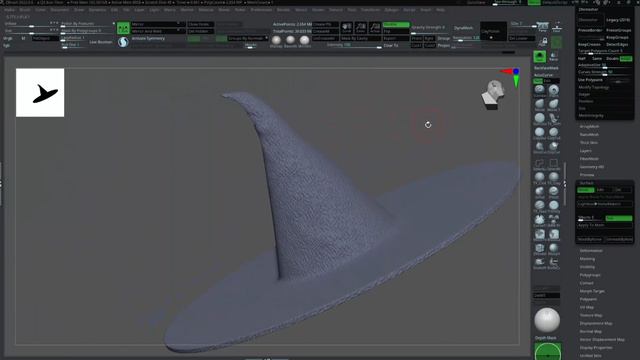Viewport: 640px width, 360px height.
Task: Click the Del Hidden button
Action: tap(200, 31)
